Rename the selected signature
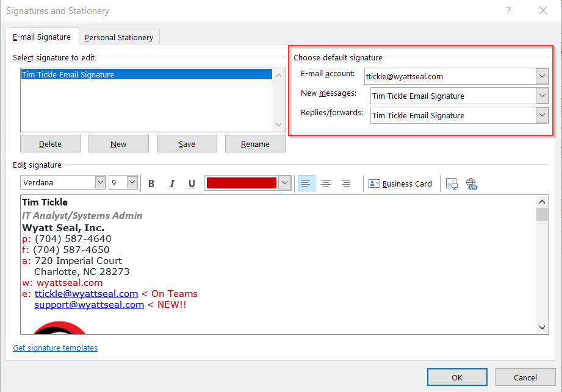Viewport: 562px width, 392px height. point(255,144)
